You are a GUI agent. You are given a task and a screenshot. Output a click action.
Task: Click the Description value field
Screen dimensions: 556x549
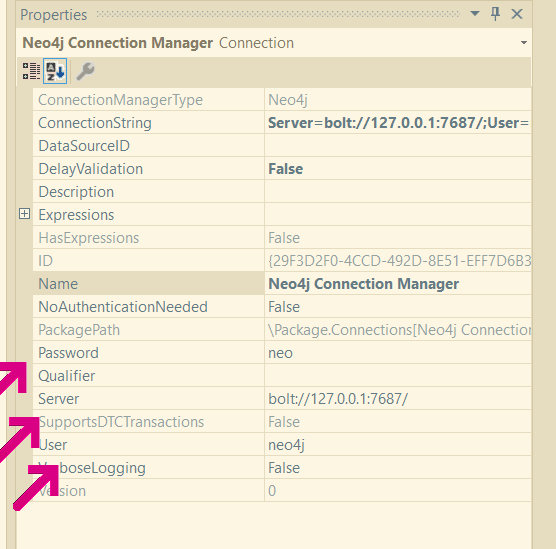[398, 192]
